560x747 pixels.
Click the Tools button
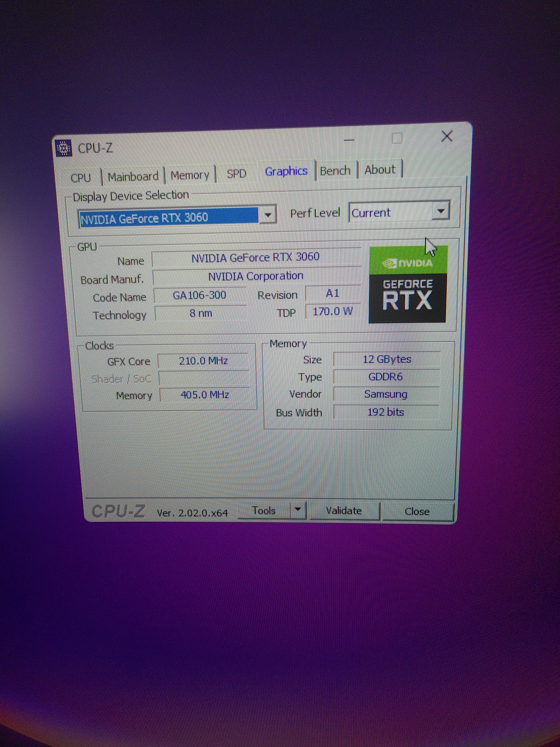264,511
